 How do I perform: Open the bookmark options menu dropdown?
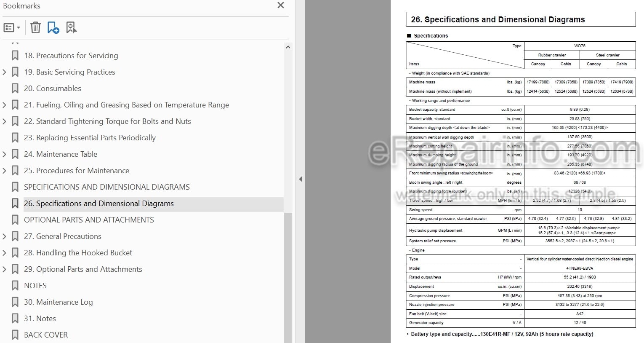click(12, 28)
